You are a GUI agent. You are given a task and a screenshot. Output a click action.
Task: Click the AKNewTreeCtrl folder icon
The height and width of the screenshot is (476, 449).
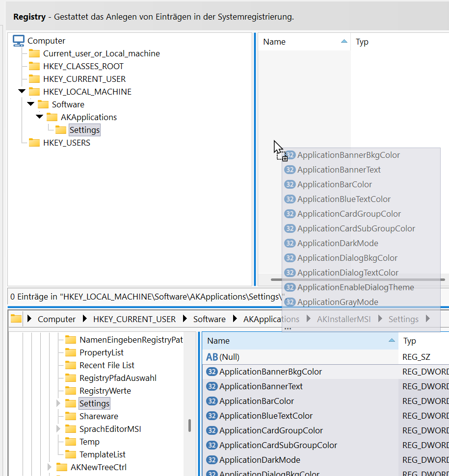[62, 467]
